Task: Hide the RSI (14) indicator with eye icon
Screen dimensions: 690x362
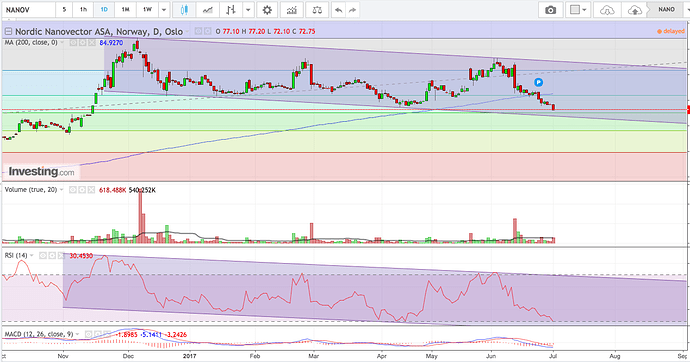Action: [x=43, y=255]
